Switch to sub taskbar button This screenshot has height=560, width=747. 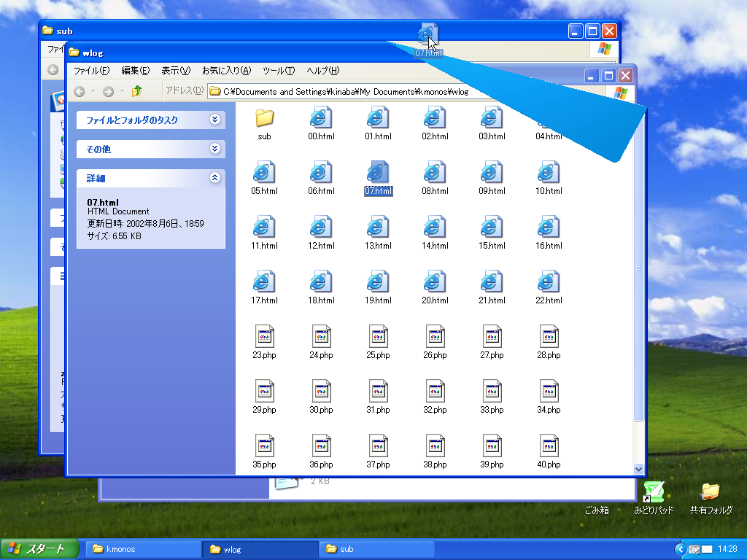pos(377,549)
